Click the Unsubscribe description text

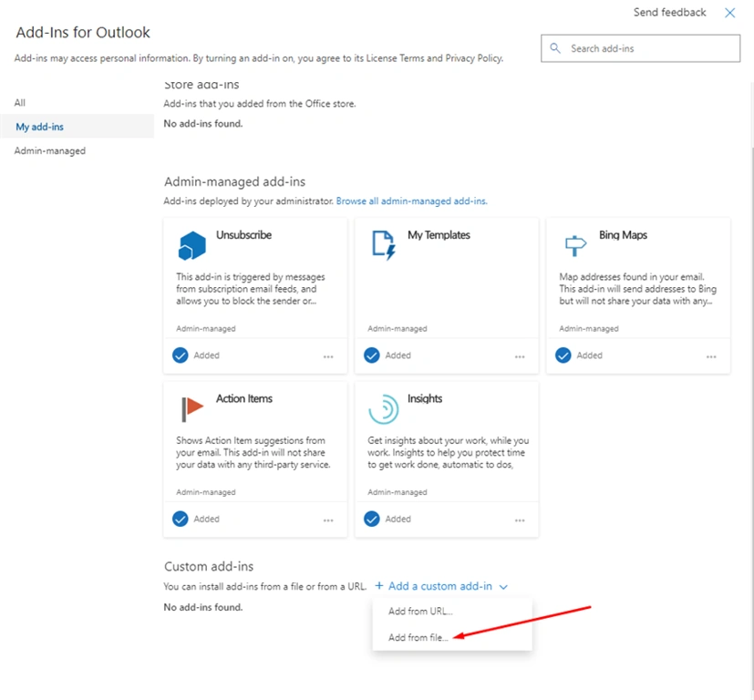pyautogui.click(x=250, y=289)
